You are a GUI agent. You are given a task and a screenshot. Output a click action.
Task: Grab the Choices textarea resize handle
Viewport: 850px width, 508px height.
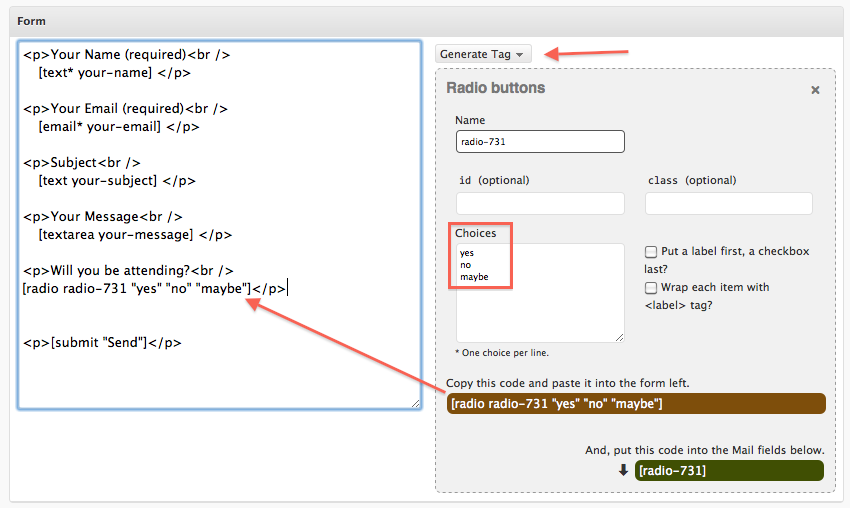click(619, 337)
